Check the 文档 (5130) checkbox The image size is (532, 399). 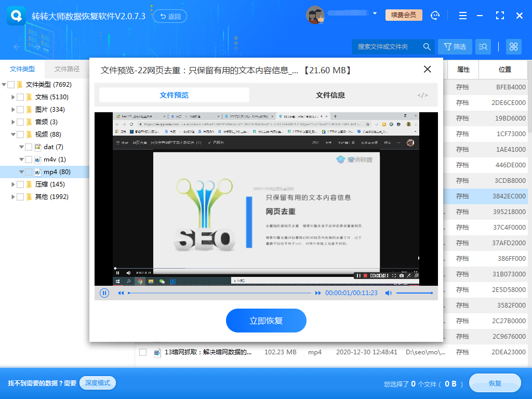(20, 97)
